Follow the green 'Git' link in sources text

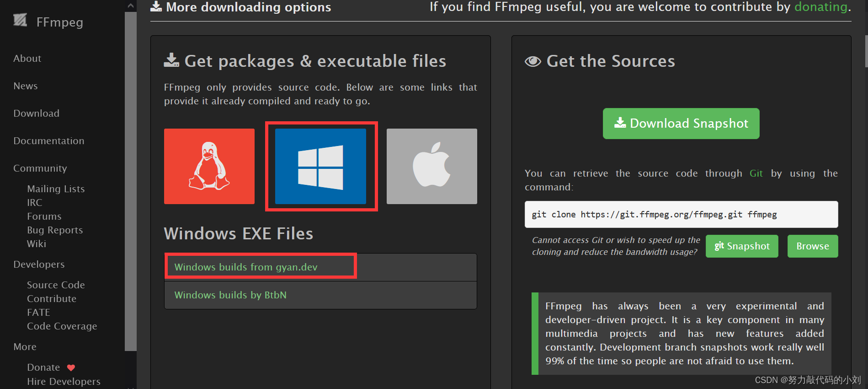[x=756, y=173]
